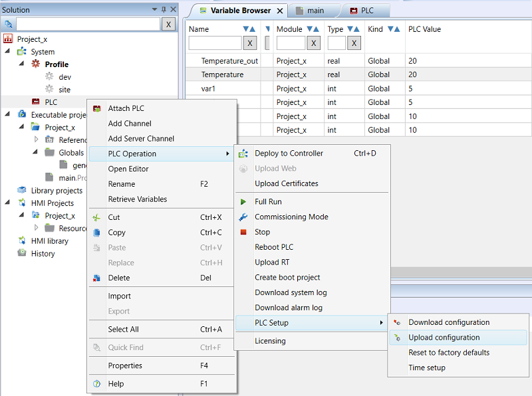The image size is (532, 396).
Task: Click the System node icon
Action: coord(22,52)
